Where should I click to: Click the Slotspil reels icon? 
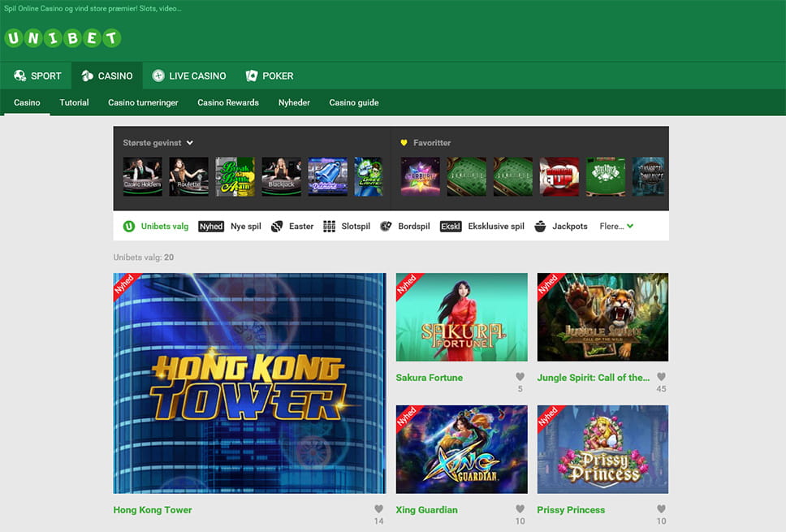[x=330, y=226]
